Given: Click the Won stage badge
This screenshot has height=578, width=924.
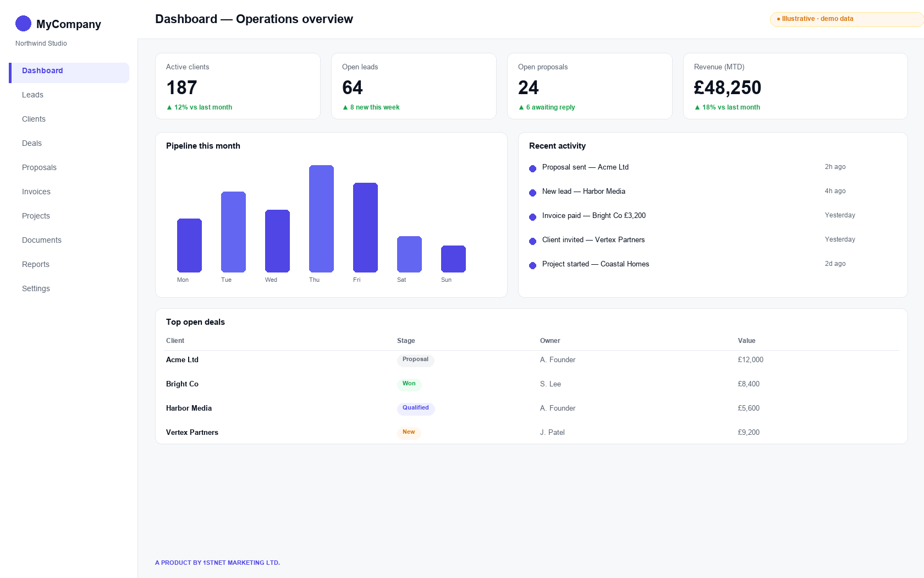Looking at the screenshot, I should [x=409, y=384].
